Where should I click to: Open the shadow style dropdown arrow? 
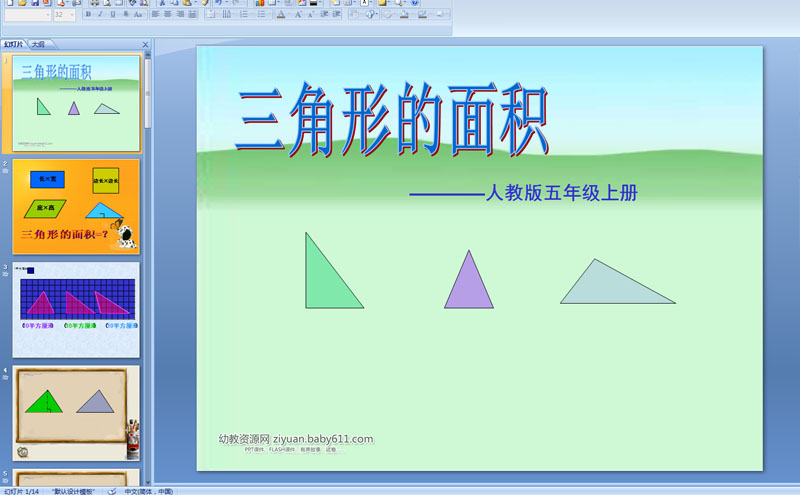coord(447,14)
